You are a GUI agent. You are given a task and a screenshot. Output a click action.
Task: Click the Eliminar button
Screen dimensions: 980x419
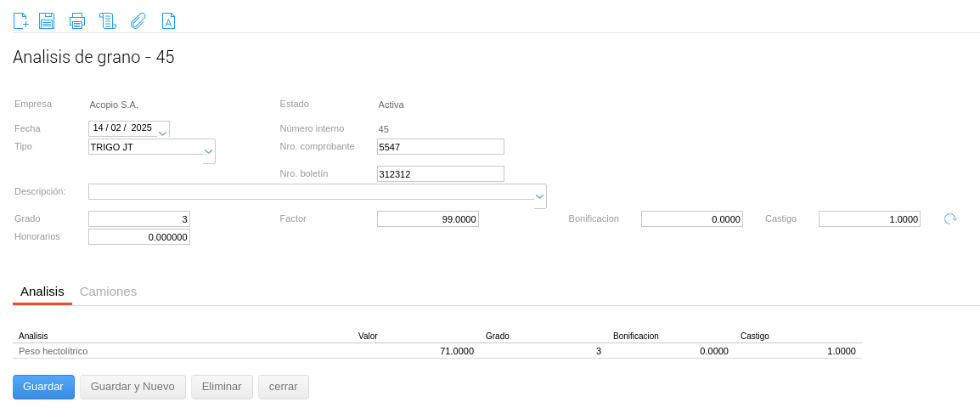(x=222, y=387)
